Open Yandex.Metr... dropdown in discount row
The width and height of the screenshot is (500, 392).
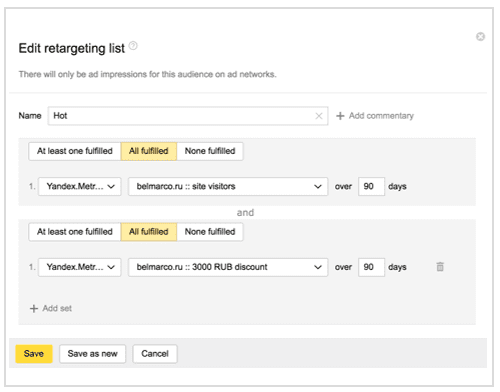[80, 267]
